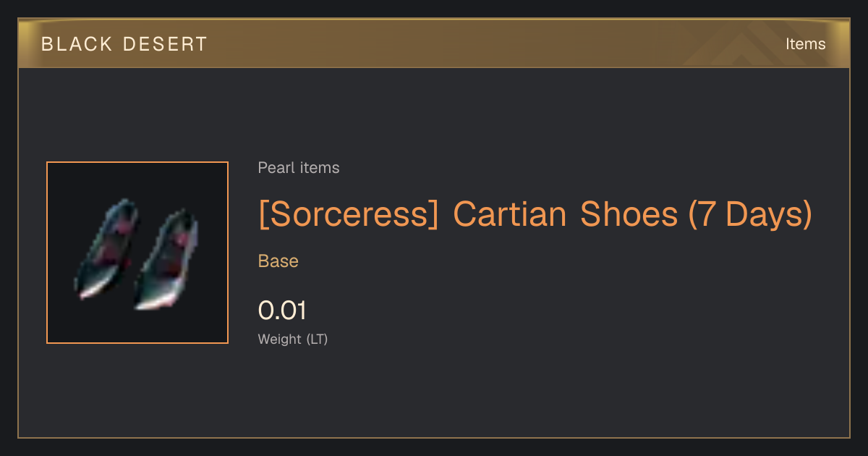Select the 0.01 weight value
Image resolution: width=868 pixels, height=456 pixels.
(282, 311)
